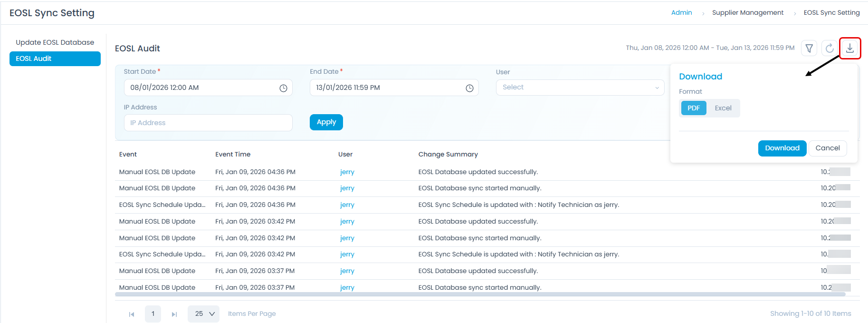Select Excel download format
This screenshot has height=323, width=868.
coord(723,108)
